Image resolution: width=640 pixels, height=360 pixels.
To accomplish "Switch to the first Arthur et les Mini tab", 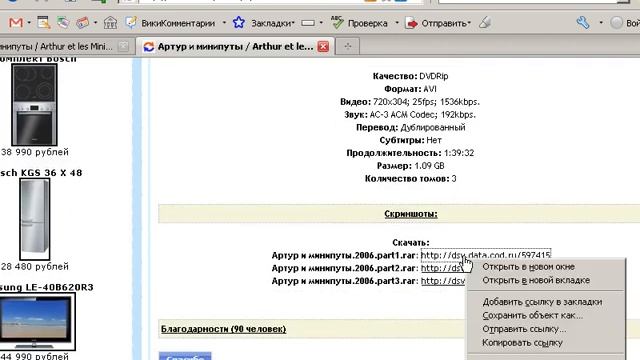I will (x=57, y=47).
